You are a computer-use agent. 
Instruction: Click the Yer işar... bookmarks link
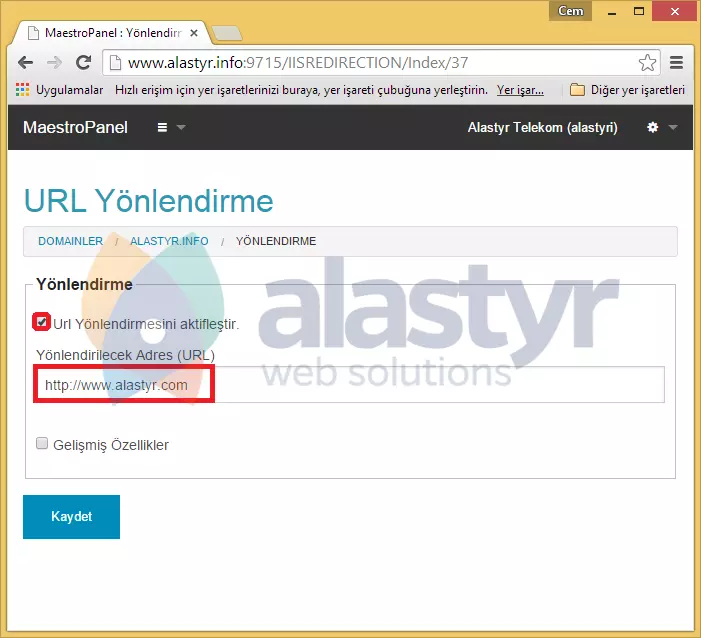pyautogui.click(x=520, y=90)
